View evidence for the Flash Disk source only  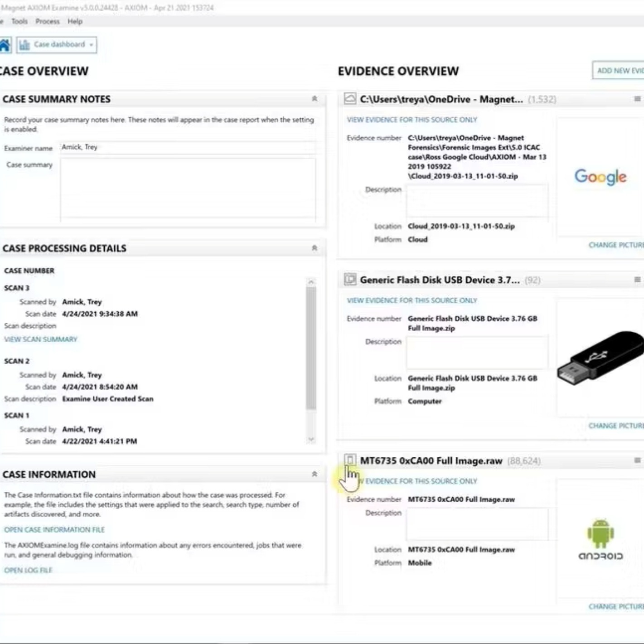point(412,300)
